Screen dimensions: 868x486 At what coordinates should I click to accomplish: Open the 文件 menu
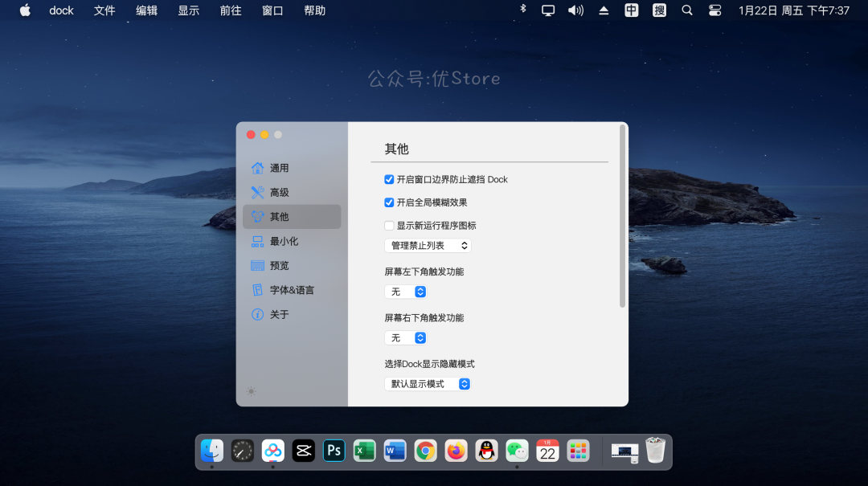click(104, 10)
